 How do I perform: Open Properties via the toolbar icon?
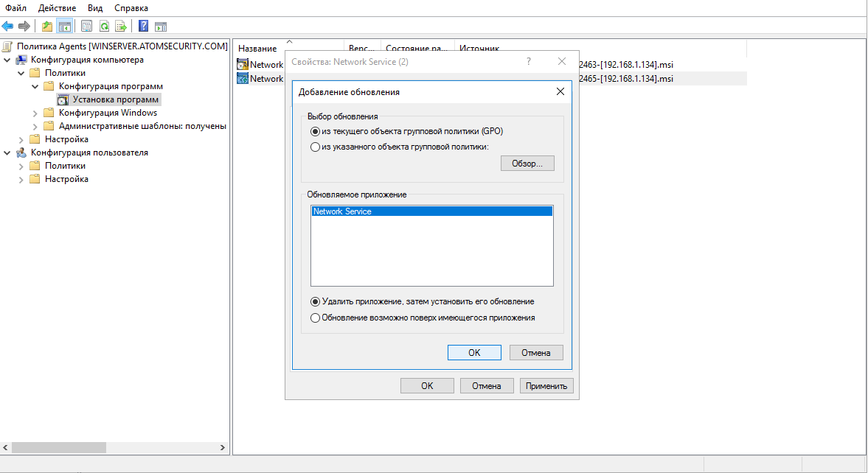pos(86,25)
